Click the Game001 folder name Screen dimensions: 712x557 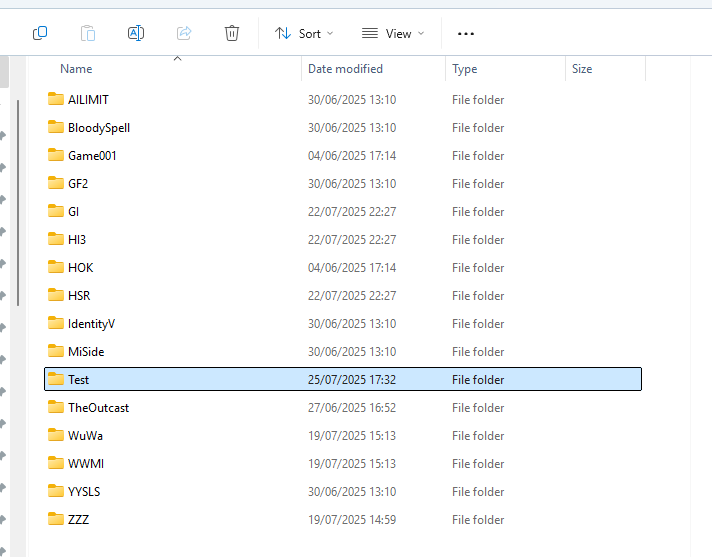coord(92,156)
